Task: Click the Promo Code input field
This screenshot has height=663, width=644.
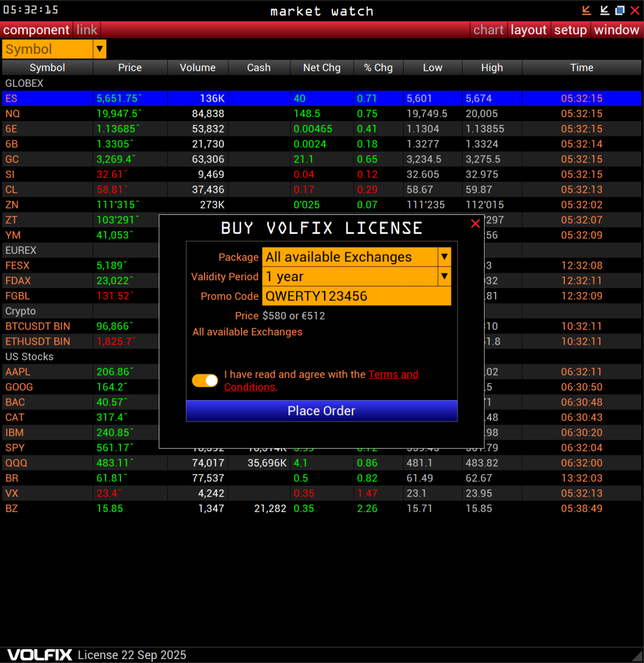Action: [x=357, y=296]
